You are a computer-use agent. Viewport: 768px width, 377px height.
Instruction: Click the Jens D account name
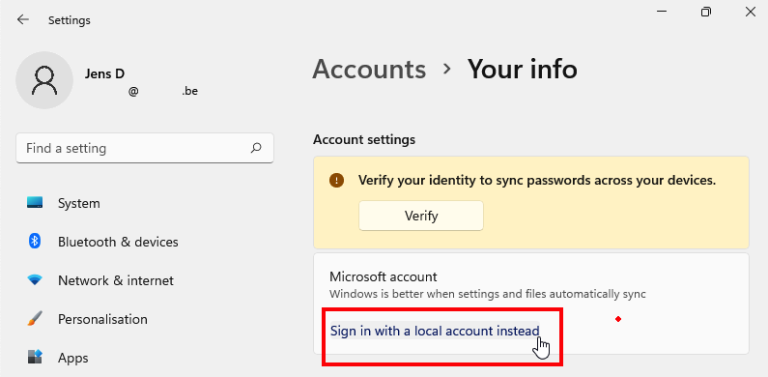click(x=104, y=74)
